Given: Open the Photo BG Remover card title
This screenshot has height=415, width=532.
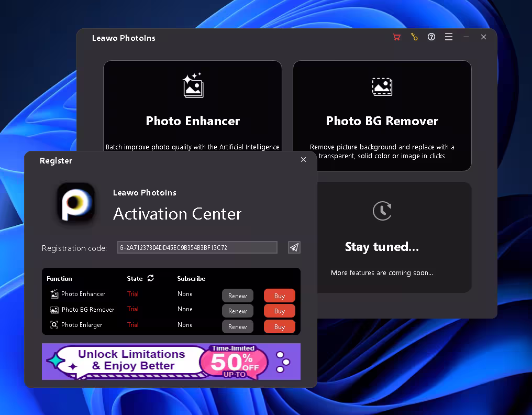Looking at the screenshot, I should point(382,121).
